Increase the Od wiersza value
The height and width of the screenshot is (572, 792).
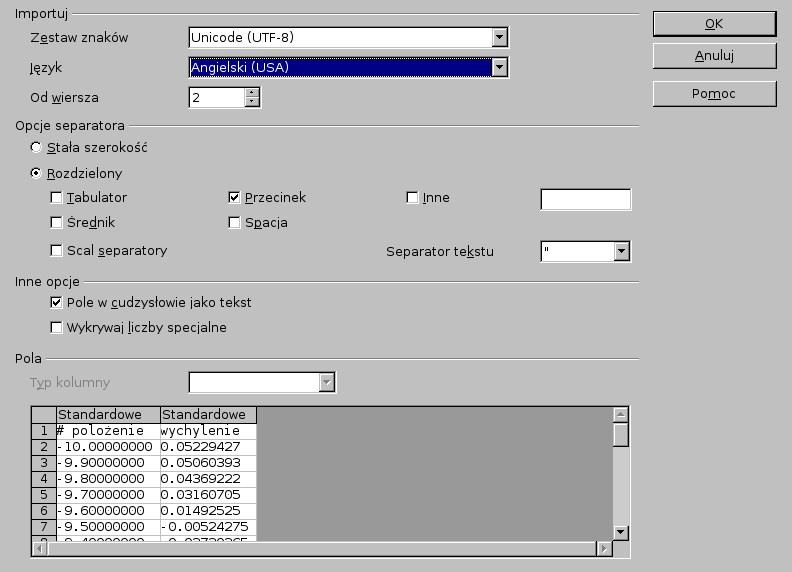tap(252, 93)
